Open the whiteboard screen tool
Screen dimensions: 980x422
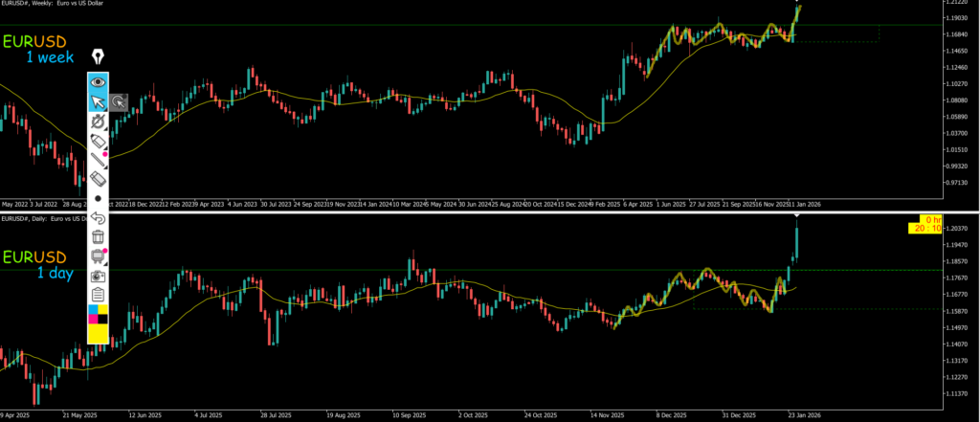(98, 255)
